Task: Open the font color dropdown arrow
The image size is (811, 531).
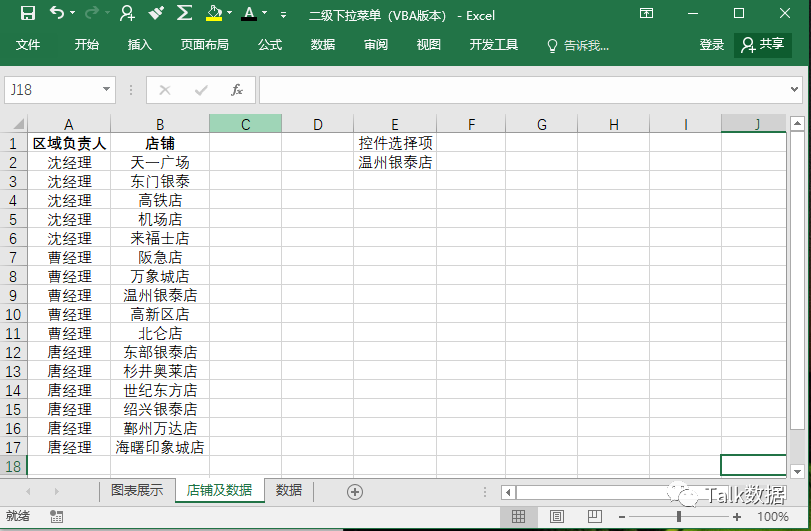Action: click(265, 13)
